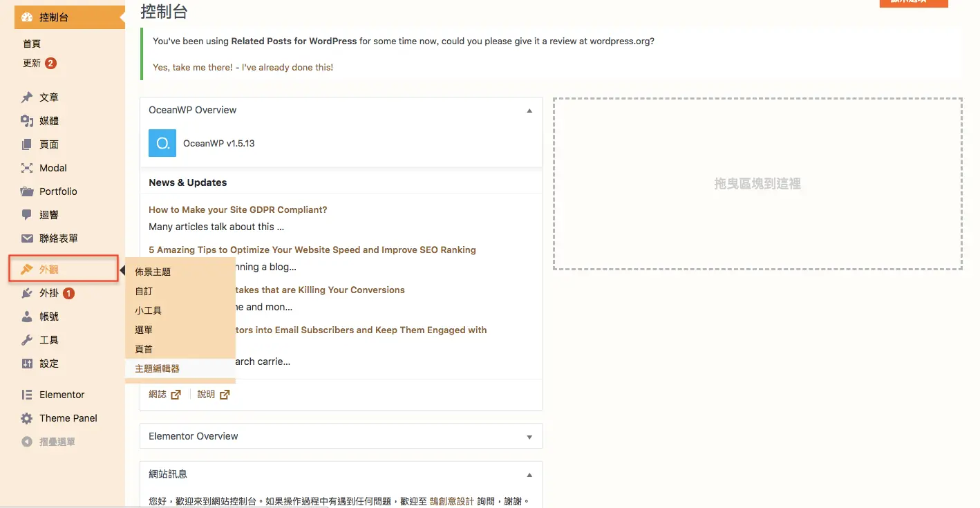Click the 說明 external link

pos(214,395)
